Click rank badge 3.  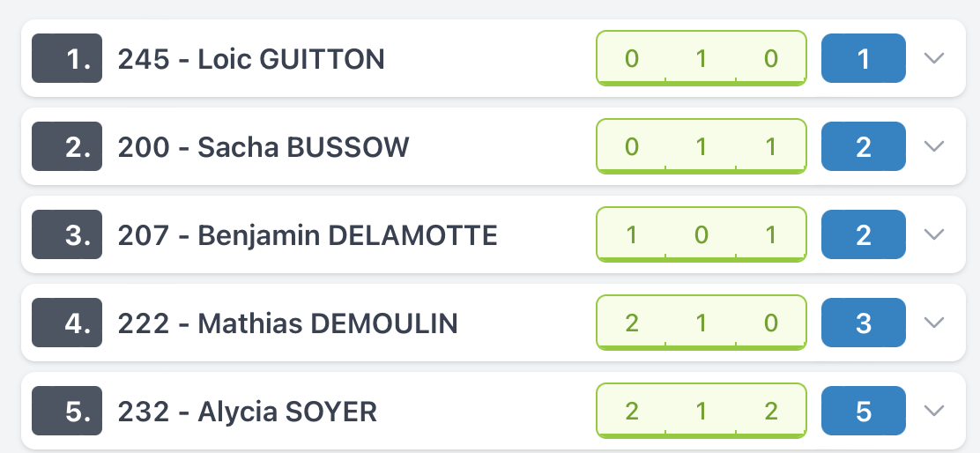pyautogui.click(x=67, y=234)
